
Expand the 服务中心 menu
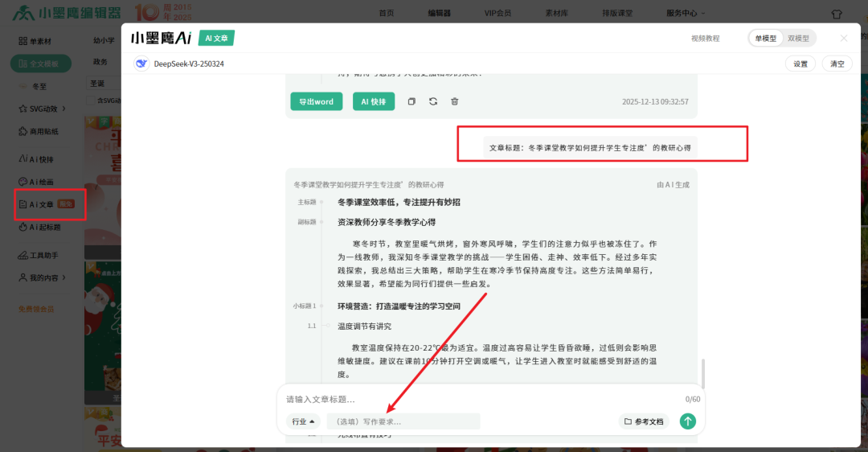coord(686,13)
